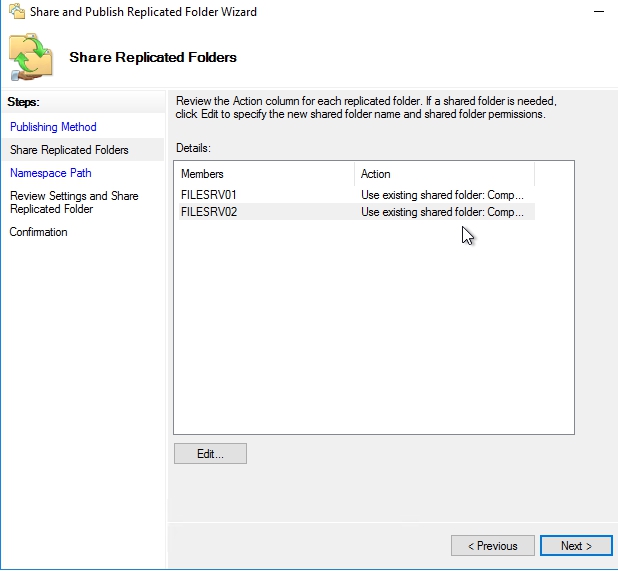
Task: Click the Action column header
Action: pos(443,174)
